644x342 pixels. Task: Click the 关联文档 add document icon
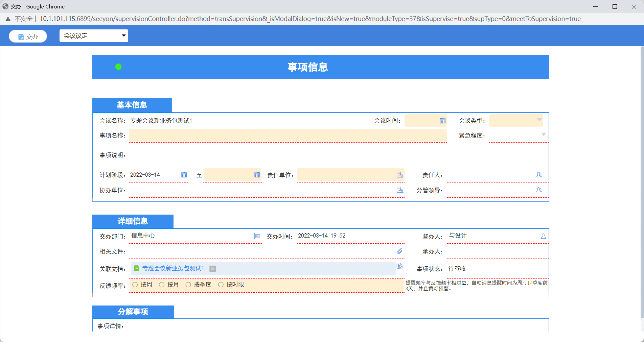point(400,266)
